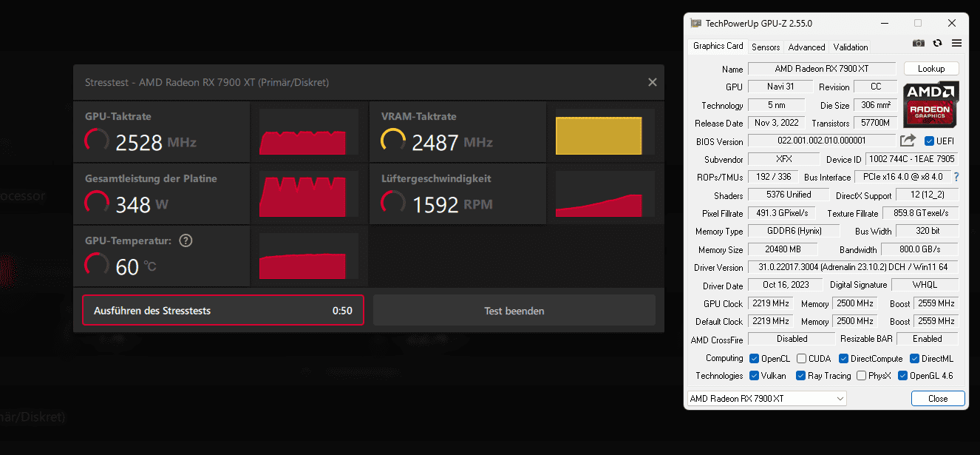980x455 pixels.
Task: Click the 'Enabled' Resizable BAR value
Action: point(928,339)
